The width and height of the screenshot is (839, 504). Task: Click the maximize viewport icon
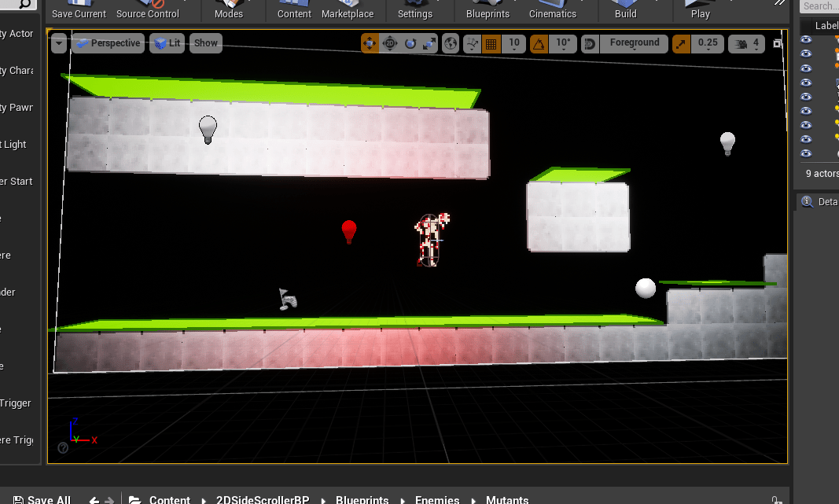click(x=778, y=44)
